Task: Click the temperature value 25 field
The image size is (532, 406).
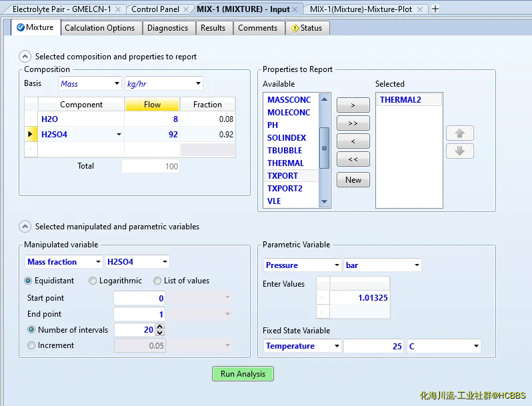Action: click(x=373, y=346)
